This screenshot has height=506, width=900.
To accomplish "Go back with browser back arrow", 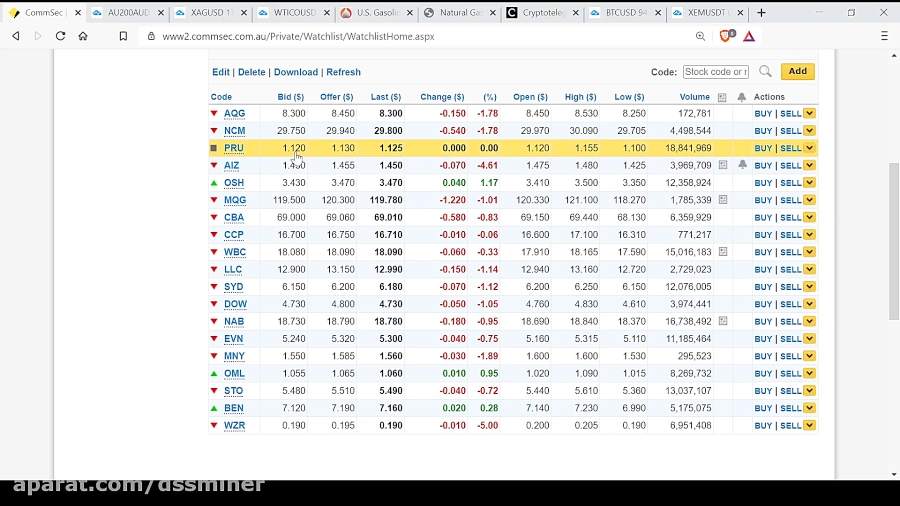I will pos(16,36).
